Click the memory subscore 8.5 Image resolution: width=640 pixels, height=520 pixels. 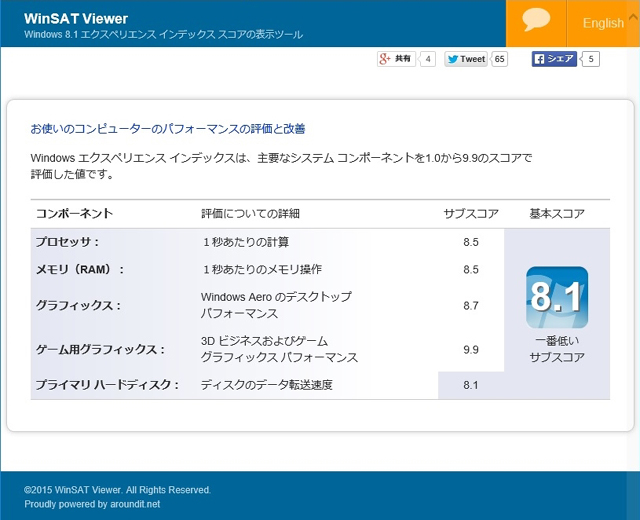click(x=471, y=269)
